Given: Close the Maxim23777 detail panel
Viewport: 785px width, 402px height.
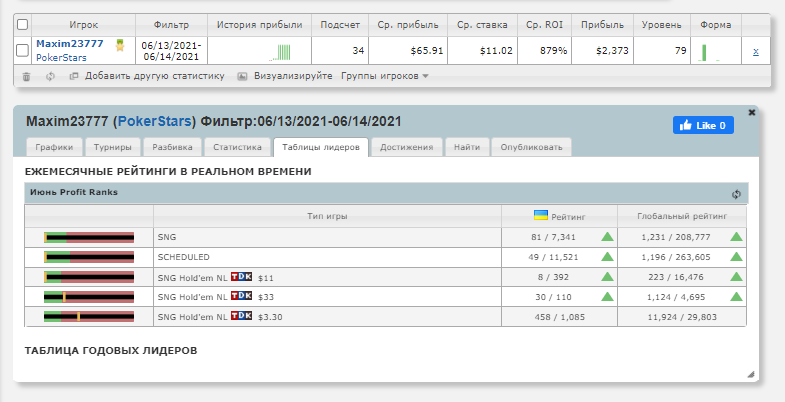Looking at the screenshot, I should [x=751, y=113].
